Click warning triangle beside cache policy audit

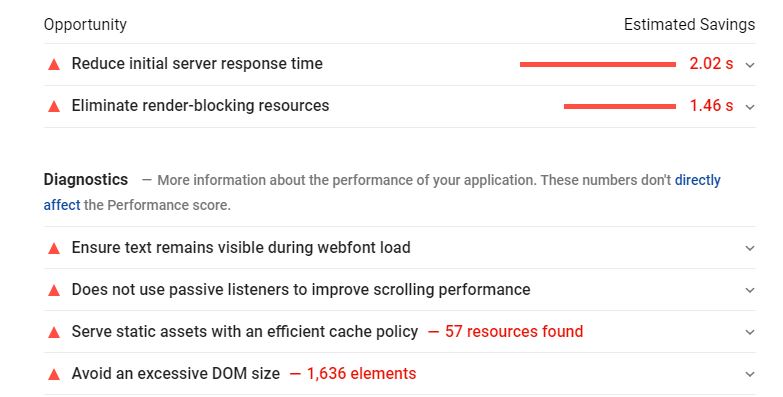pyautogui.click(x=54, y=332)
